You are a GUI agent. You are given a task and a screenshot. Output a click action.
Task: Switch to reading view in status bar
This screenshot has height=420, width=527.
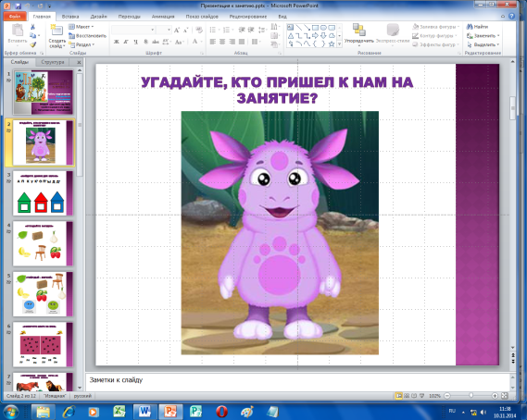pyautogui.click(x=414, y=396)
